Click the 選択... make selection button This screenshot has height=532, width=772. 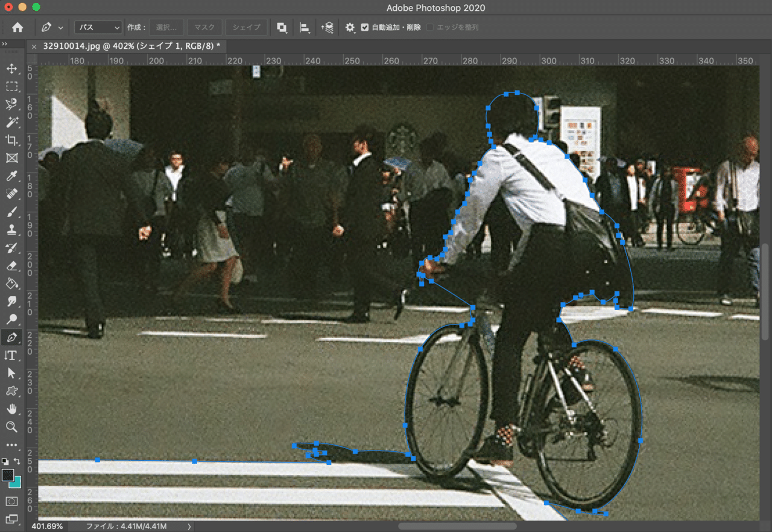[166, 27]
